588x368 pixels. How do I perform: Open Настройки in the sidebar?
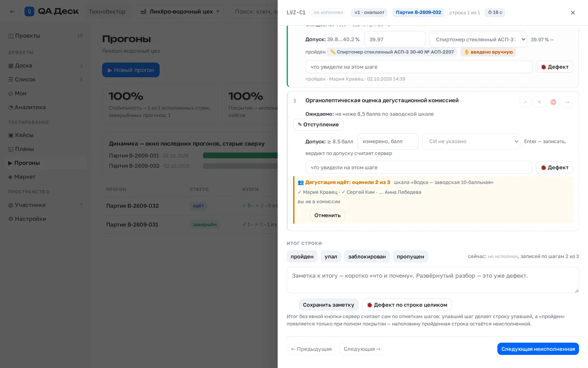point(45,219)
